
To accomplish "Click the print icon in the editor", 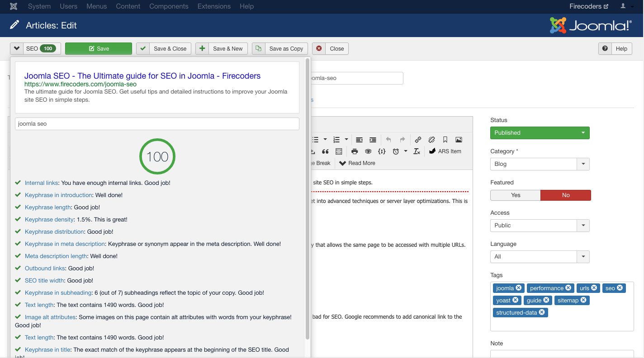I will [x=355, y=151].
